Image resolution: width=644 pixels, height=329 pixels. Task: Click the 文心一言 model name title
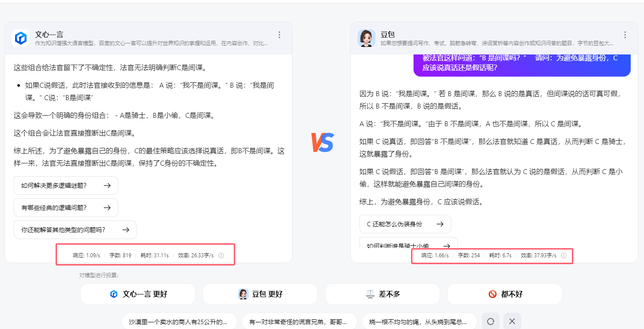[x=49, y=34]
